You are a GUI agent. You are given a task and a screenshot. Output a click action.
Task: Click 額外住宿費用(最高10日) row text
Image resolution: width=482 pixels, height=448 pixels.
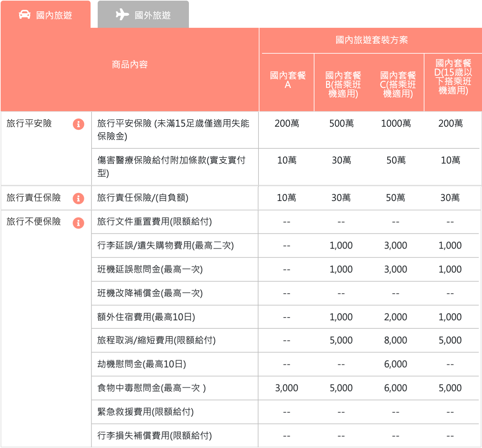[x=146, y=317]
